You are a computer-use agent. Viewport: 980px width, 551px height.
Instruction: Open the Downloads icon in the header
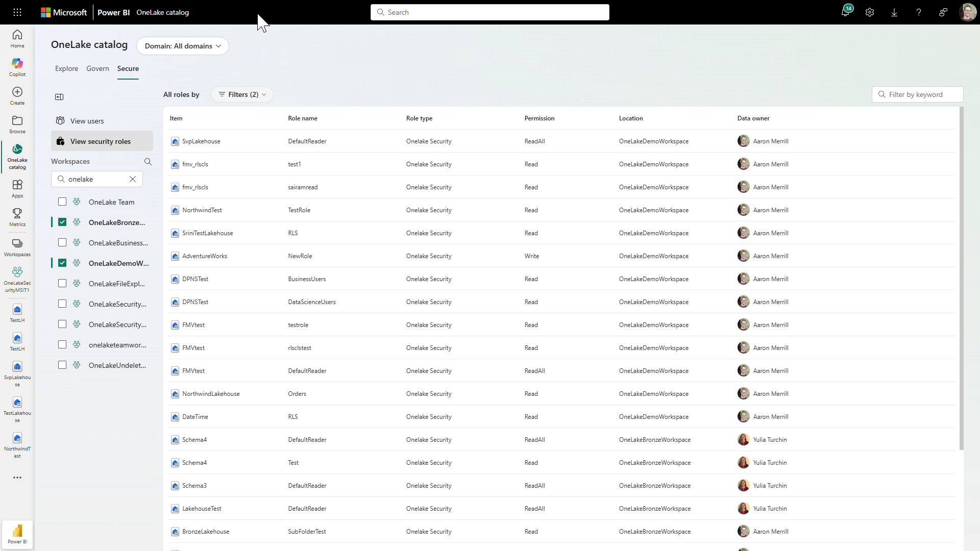894,12
